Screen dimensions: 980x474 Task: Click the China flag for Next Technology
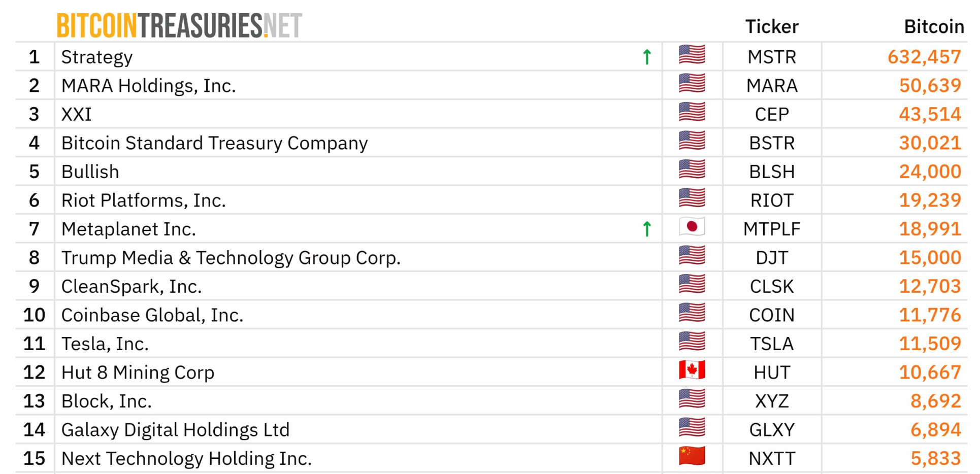pos(692,456)
